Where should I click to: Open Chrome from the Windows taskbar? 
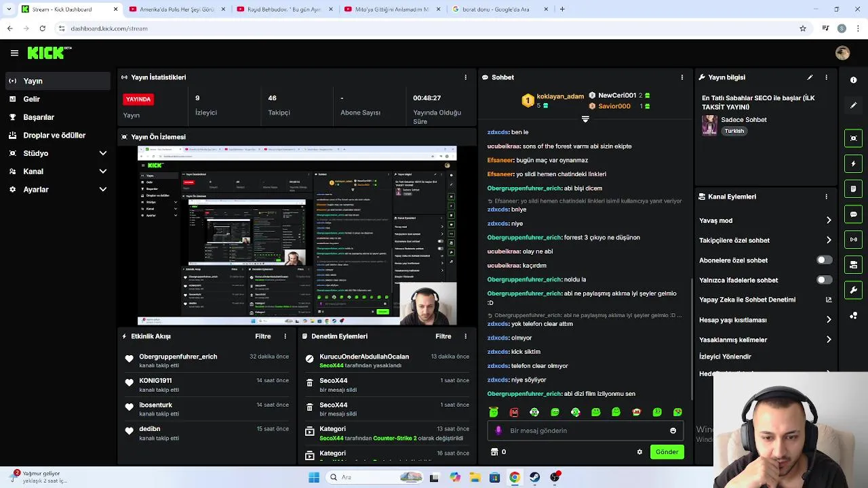pos(515,477)
